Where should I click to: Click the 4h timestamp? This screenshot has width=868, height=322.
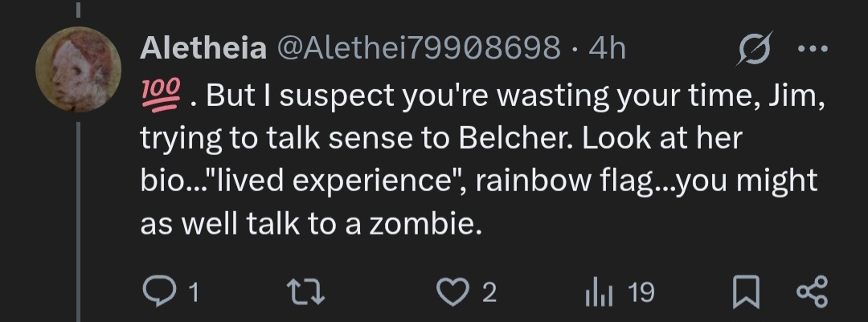coord(607,50)
